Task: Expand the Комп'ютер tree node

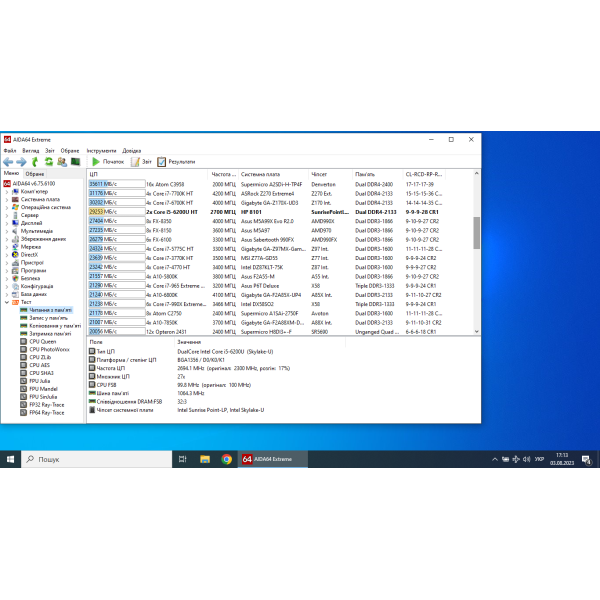Action: tap(7, 192)
